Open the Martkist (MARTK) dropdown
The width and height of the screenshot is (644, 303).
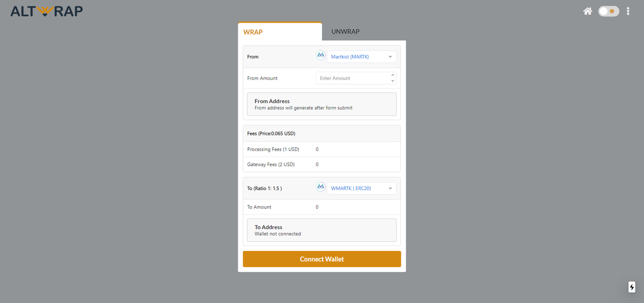click(362, 56)
